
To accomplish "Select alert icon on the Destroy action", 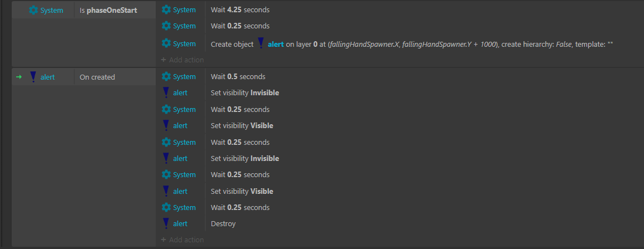I will (166, 223).
